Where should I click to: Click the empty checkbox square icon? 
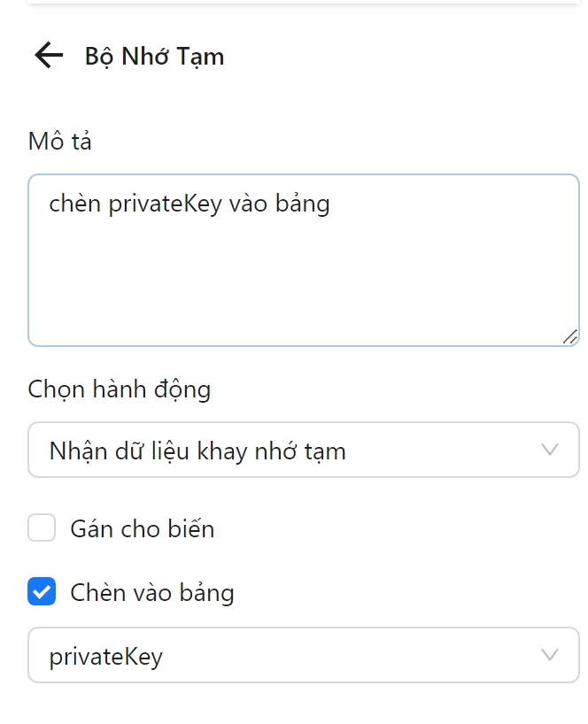(x=41, y=528)
